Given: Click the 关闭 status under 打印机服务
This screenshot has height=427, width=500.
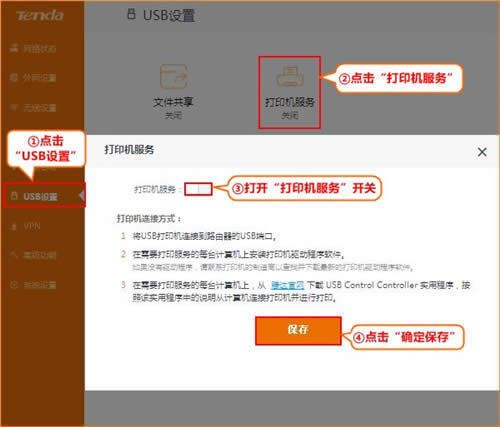Looking at the screenshot, I should [290, 116].
